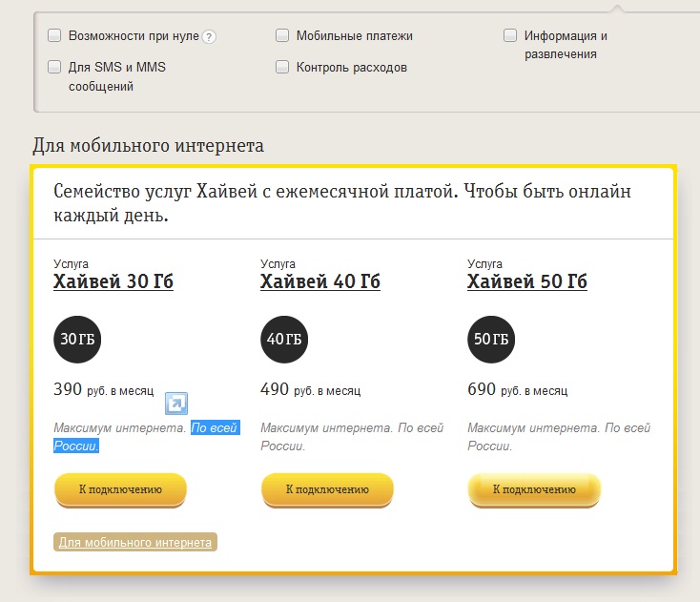The height and width of the screenshot is (602, 700).
Task: Click К подключению under Хайвей 30 Гб
Action: pyautogui.click(x=120, y=490)
